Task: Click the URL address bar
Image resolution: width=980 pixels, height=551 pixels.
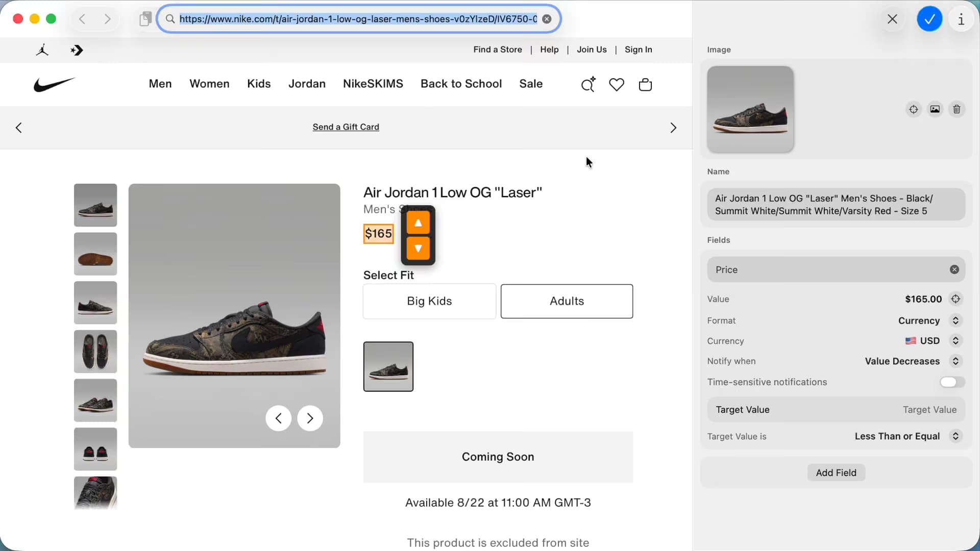Action: 358,19
